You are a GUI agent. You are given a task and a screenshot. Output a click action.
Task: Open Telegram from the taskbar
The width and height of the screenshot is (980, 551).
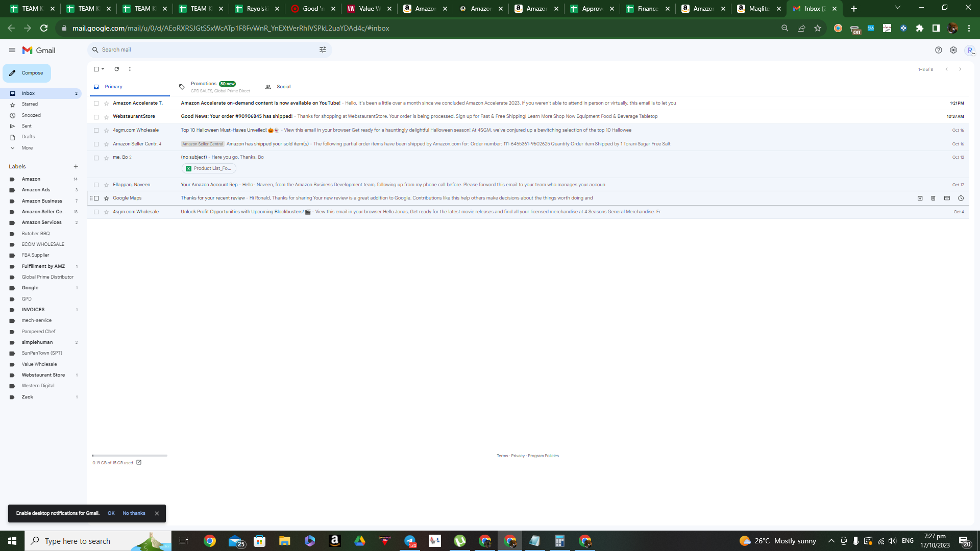410,541
